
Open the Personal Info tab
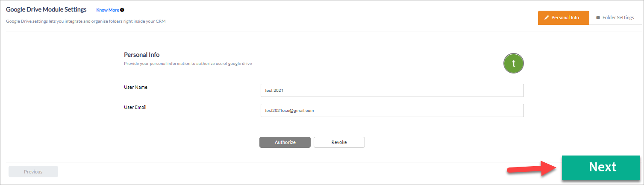pyautogui.click(x=563, y=18)
